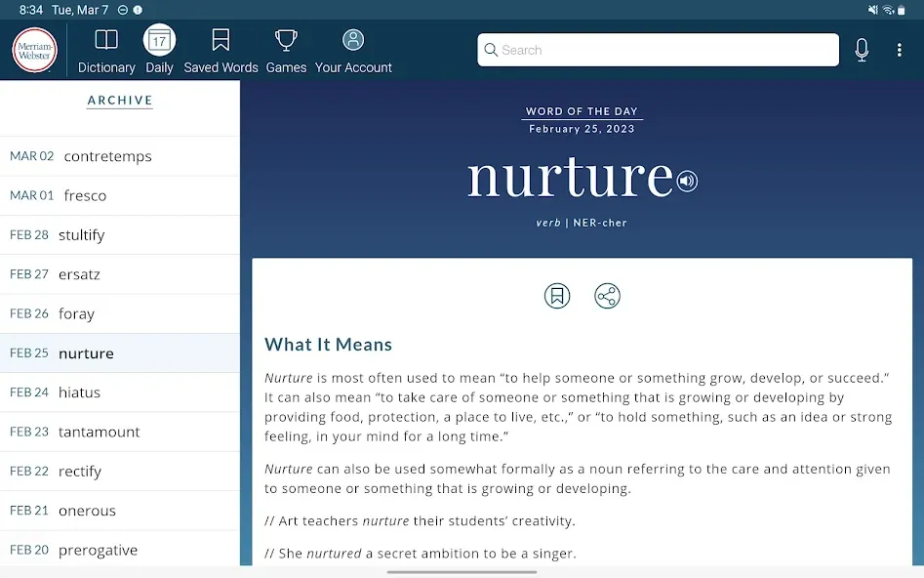Viewport: 924px width, 578px height.
Task: Open the three-dot overflow menu
Action: tap(900, 50)
